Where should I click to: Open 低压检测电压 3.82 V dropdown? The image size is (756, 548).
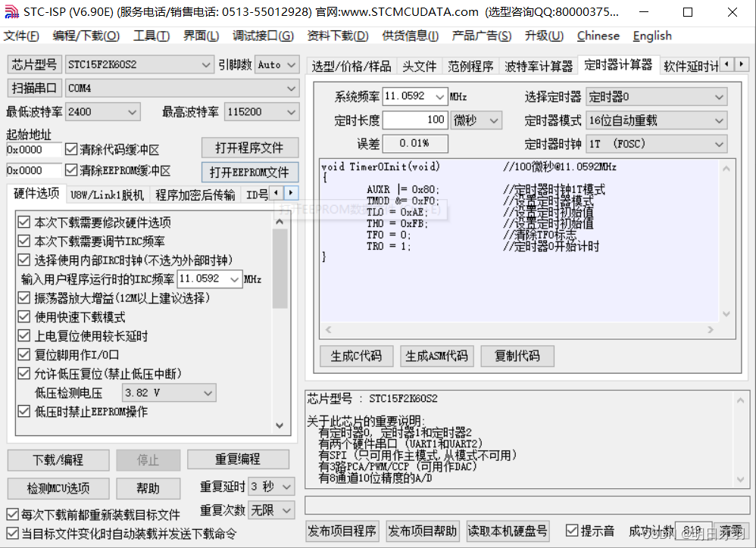[169, 393]
